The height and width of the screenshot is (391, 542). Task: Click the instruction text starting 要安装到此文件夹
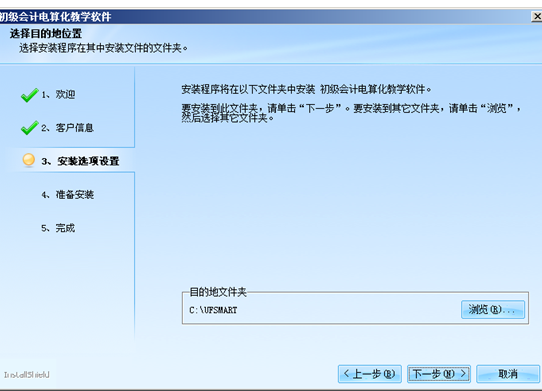point(351,113)
